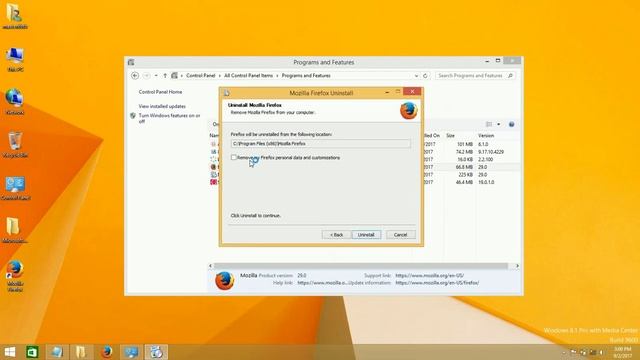Select the desktop folder above the Firefox shortcut
Image resolution: width=640 pixels, height=360 pixels.
pos(14,230)
